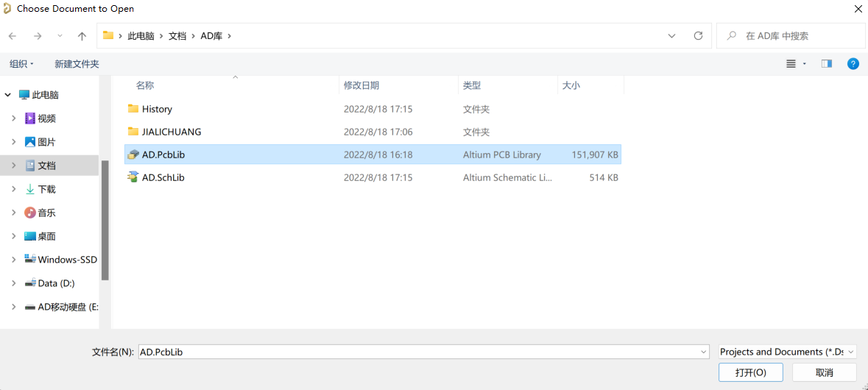The height and width of the screenshot is (390, 868).
Task: Click the 文件名(N) input field
Action: [x=423, y=352]
